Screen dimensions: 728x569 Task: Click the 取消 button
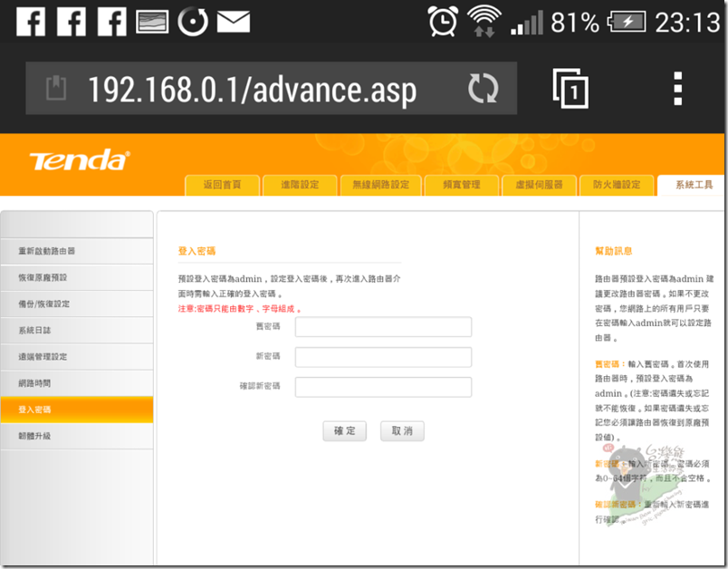tap(402, 431)
